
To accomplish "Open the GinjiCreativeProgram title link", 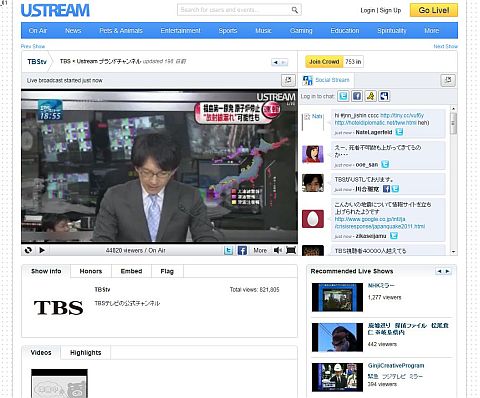I will click(396, 366).
